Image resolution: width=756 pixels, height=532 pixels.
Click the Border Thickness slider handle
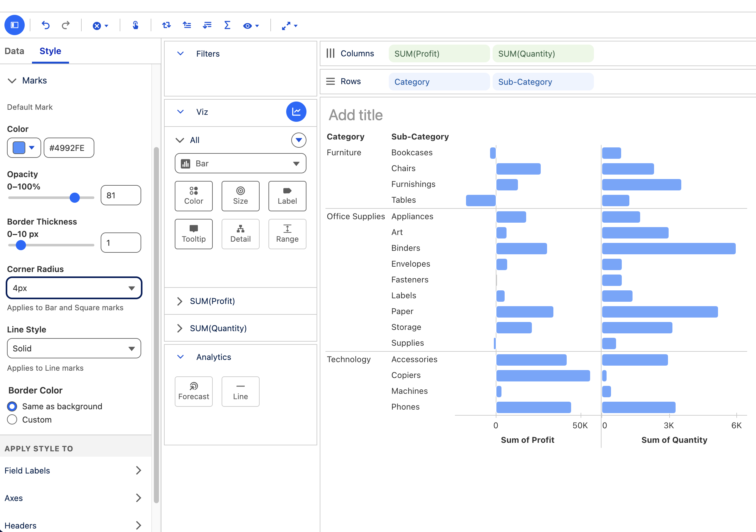(21, 245)
